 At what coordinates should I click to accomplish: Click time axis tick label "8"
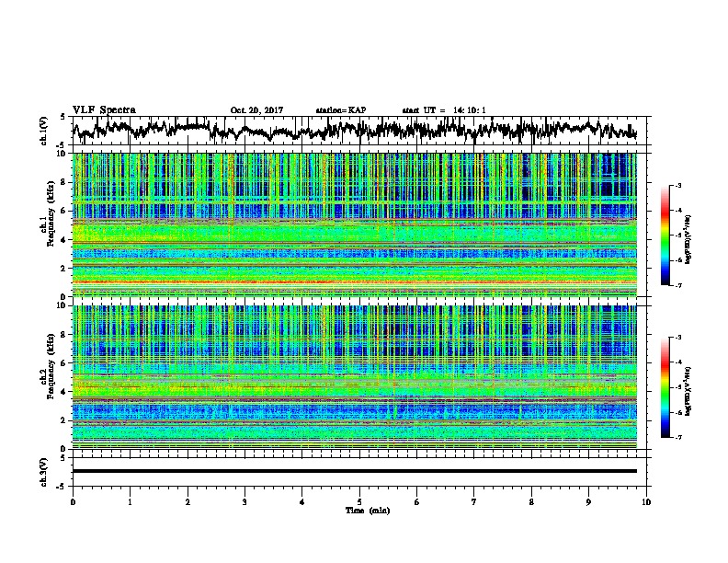pos(531,502)
